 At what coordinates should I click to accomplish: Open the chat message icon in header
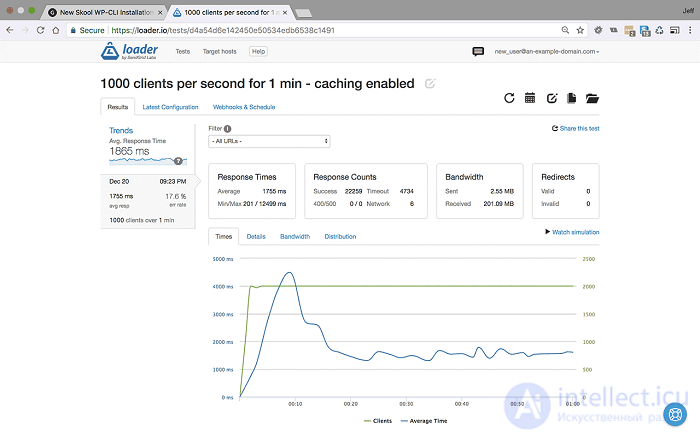click(x=478, y=51)
